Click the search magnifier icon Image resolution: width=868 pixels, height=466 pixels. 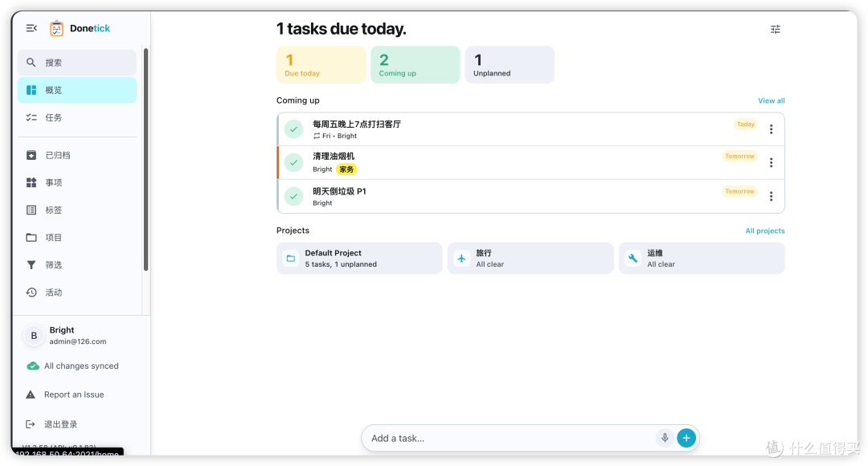pyautogui.click(x=31, y=63)
